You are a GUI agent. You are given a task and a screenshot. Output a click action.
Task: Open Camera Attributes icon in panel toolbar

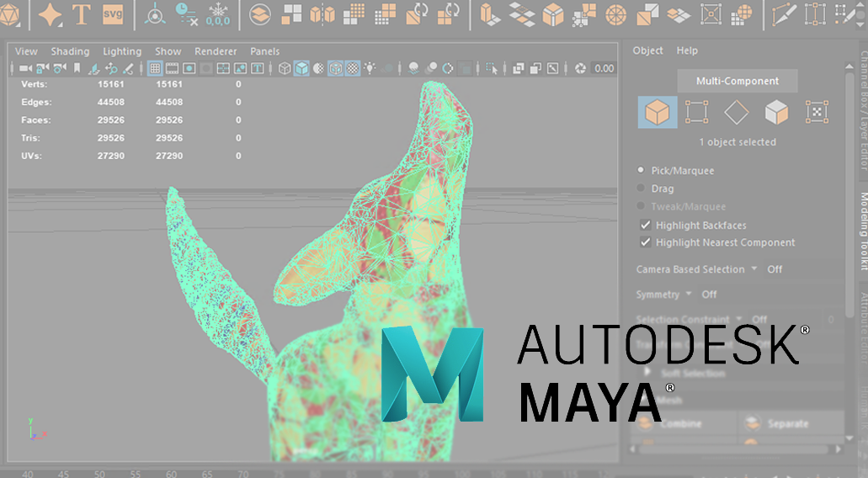click(60, 68)
